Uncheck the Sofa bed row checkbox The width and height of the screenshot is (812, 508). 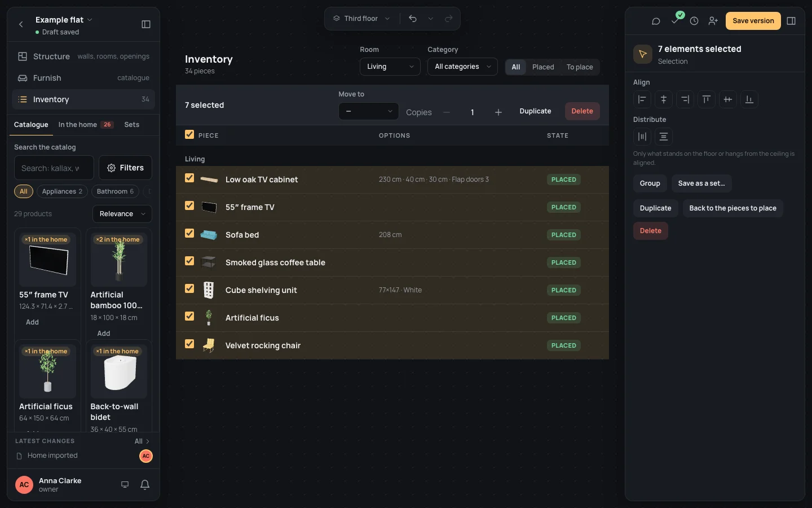point(189,233)
